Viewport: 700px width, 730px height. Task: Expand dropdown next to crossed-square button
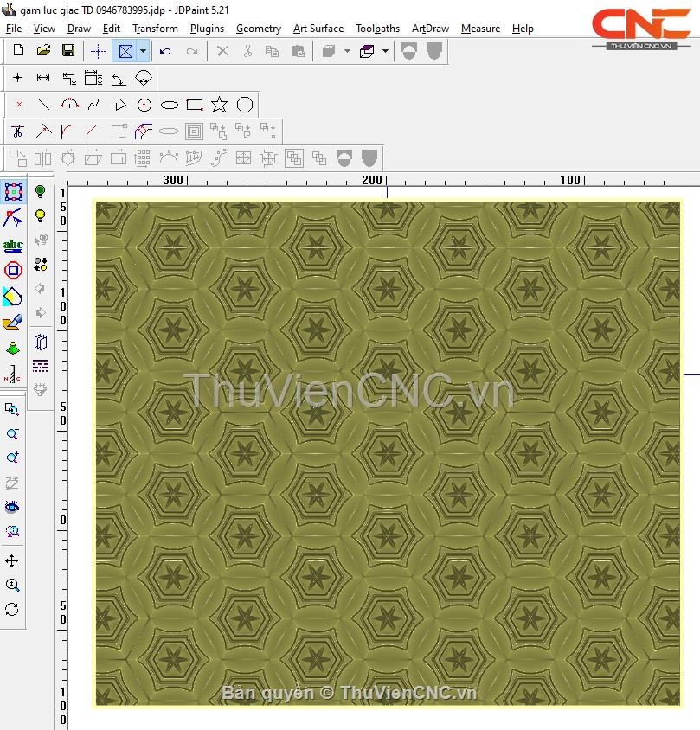143,51
